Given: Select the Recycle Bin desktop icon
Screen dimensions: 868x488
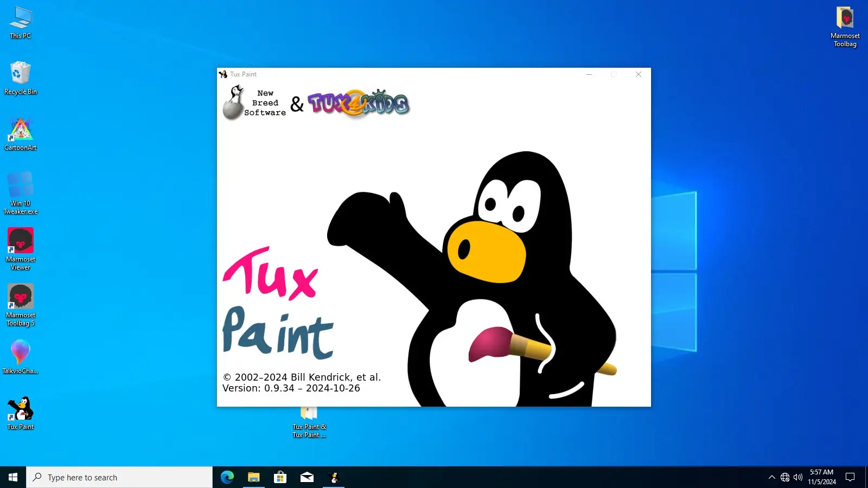Looking at the screenshot, I should pyautogui.click(x=21, y=78).
